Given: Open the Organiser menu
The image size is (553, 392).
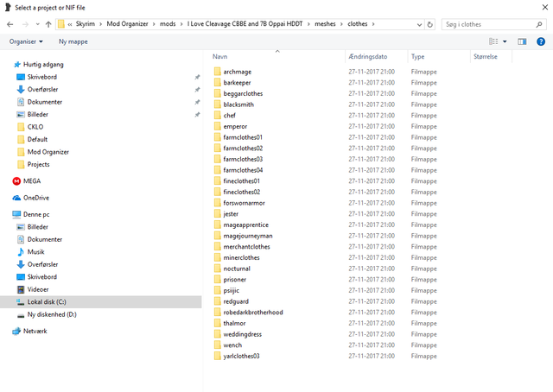Looking at the screenshot, I should tap(26, 41).
